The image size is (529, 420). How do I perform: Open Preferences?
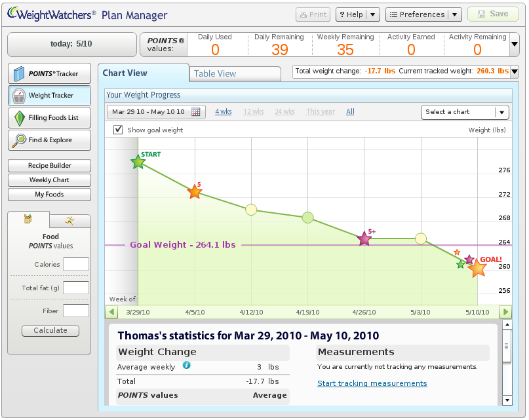coord(417,14)
